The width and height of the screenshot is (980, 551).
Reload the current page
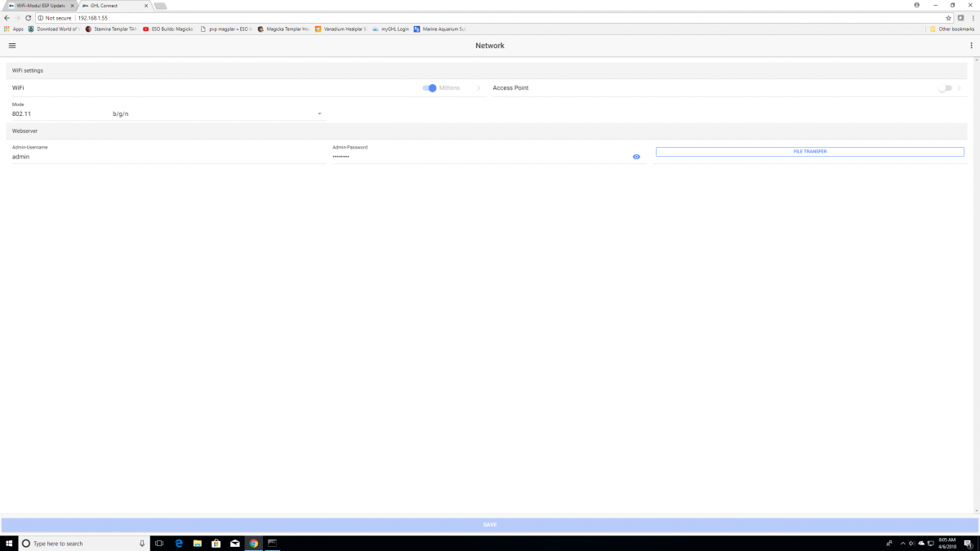pyautogui.click(x=29, y=17)
